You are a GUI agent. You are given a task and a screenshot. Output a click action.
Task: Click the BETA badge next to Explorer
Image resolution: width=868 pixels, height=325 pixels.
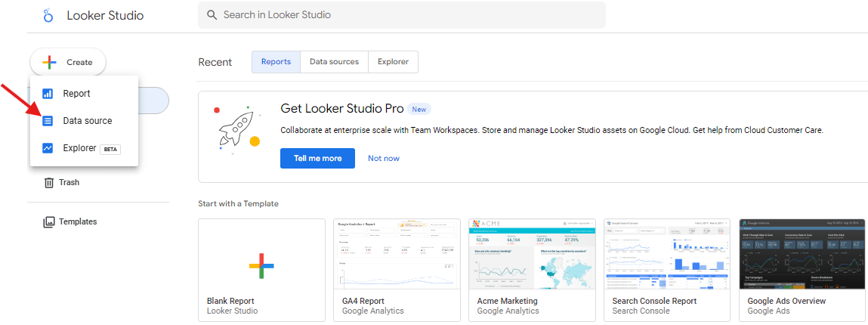110,150
